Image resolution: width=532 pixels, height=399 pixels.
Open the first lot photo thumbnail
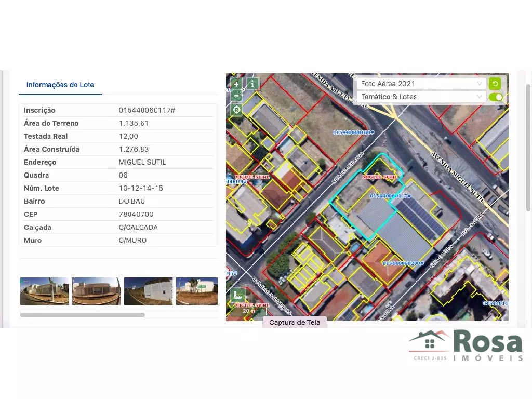44,291
